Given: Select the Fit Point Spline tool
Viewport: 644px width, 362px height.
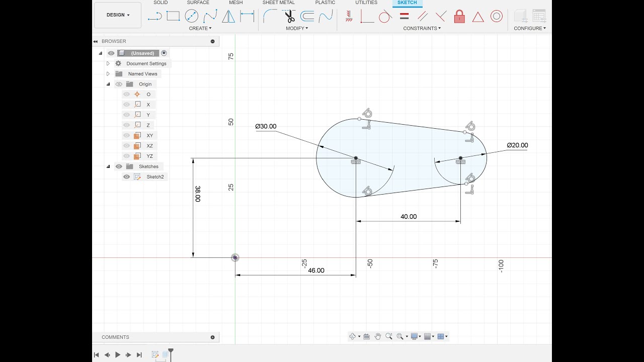Looking at the screenshot, I should pos(210,16).
